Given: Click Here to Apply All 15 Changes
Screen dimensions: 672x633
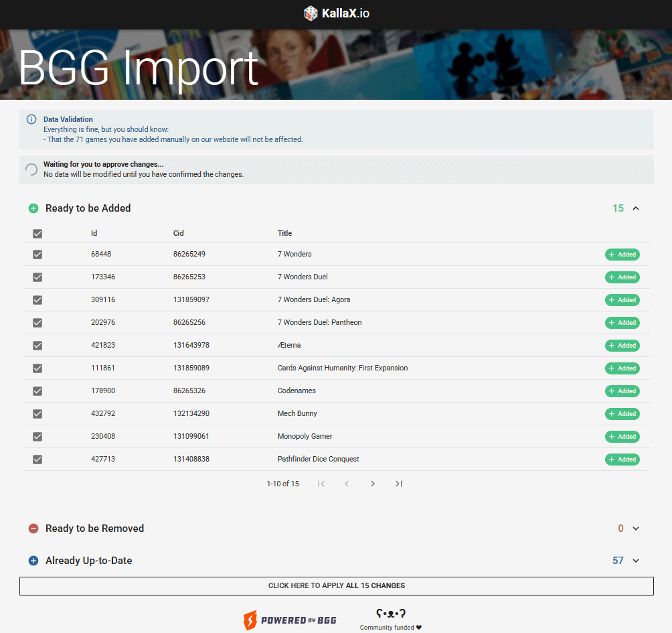Looking at the screenshot, I should (336, 585).
